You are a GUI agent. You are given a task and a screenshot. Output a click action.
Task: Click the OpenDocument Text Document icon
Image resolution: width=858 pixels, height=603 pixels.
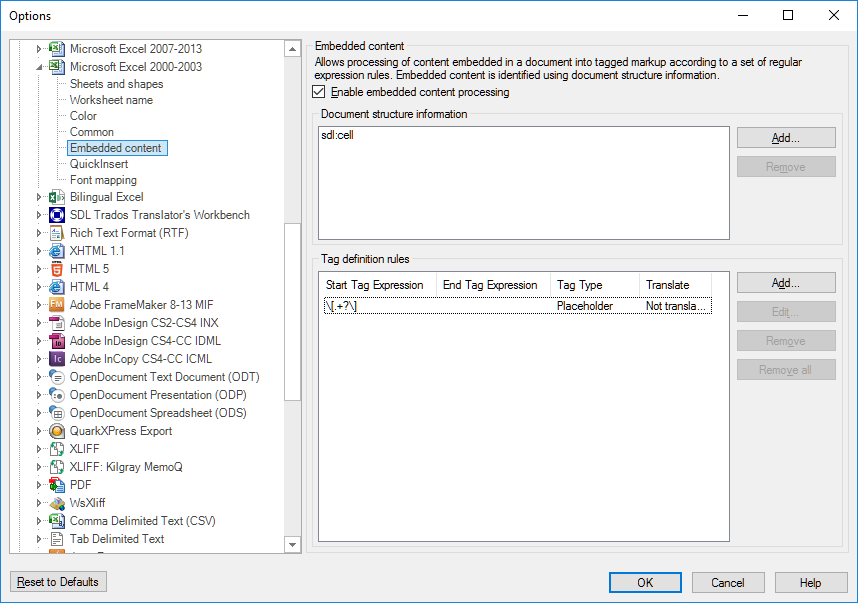57,377
